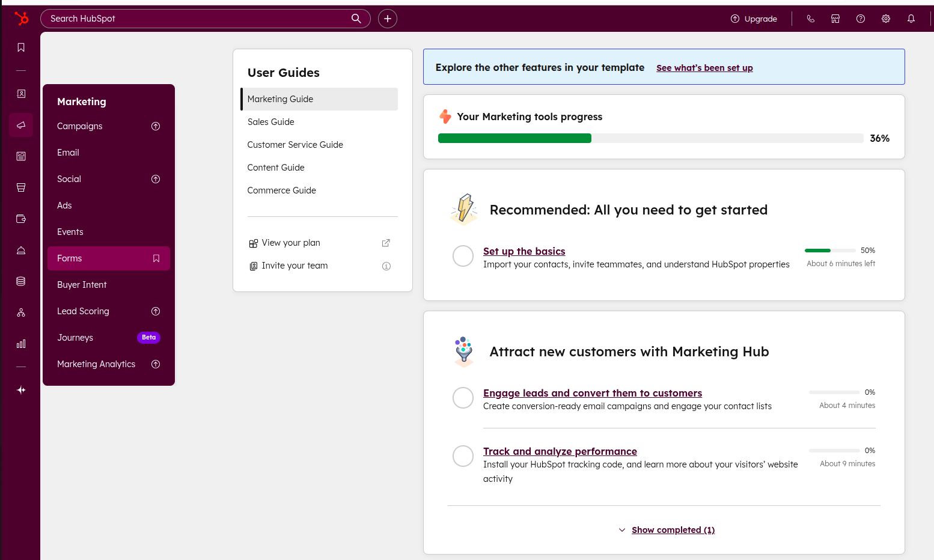Screen dimensions: 934x560
Task: Open Engage leads and convert them link
Action: (x=593, y=393)
